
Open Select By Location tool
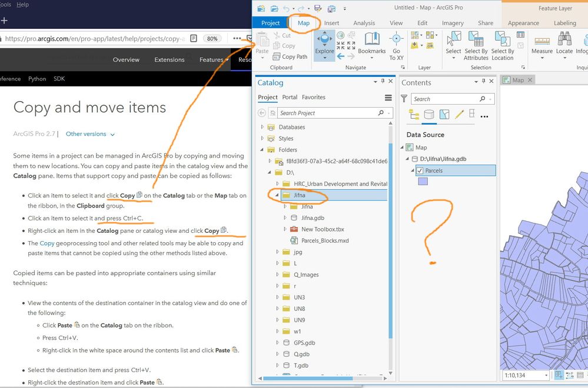coord(503,45)
